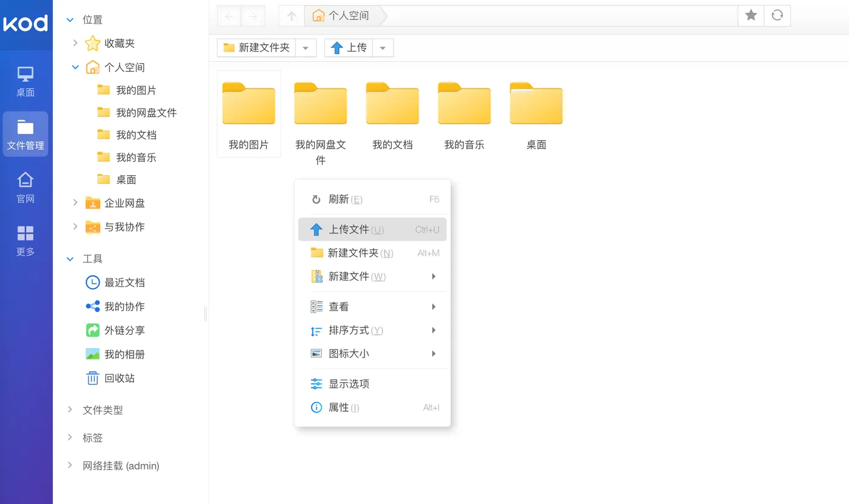Open the 官网 home icon
The width and height of the screenshot is (849, 504).
25,187
